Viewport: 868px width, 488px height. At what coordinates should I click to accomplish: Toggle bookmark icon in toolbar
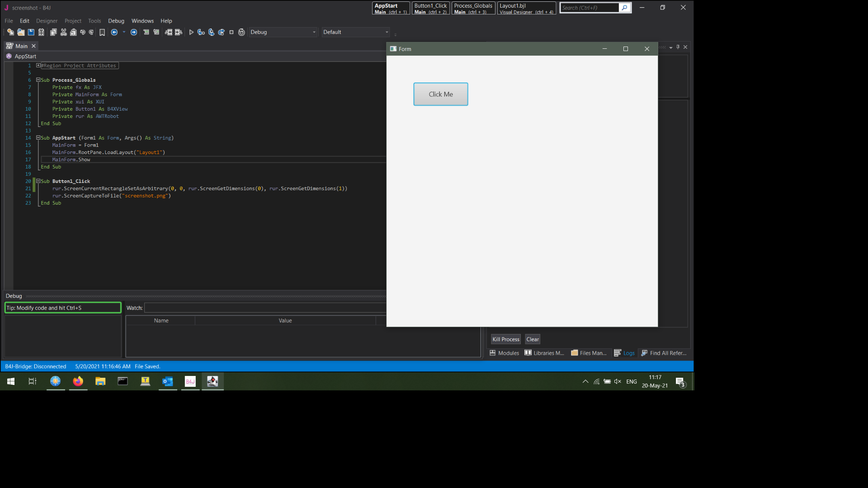[x=102, y=32]
